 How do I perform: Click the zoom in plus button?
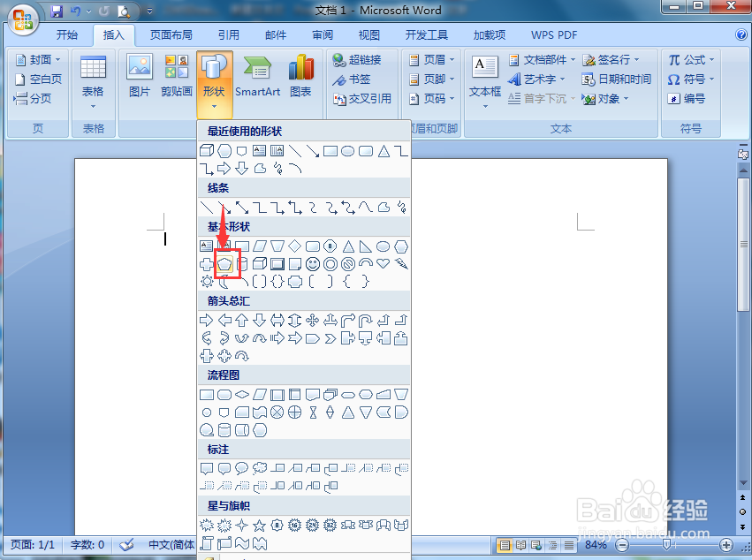(x=726, y=545)
